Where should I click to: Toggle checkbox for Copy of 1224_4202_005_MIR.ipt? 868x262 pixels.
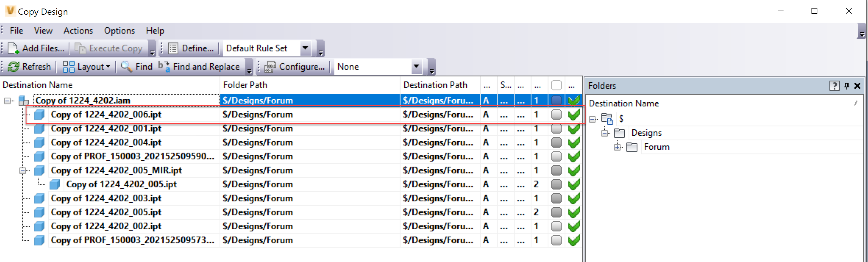pos(556,170)
